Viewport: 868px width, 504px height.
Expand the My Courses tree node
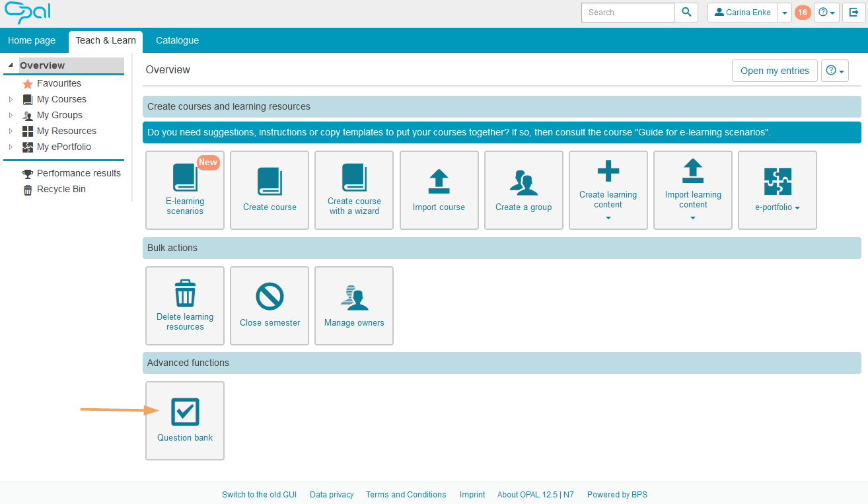11,100
